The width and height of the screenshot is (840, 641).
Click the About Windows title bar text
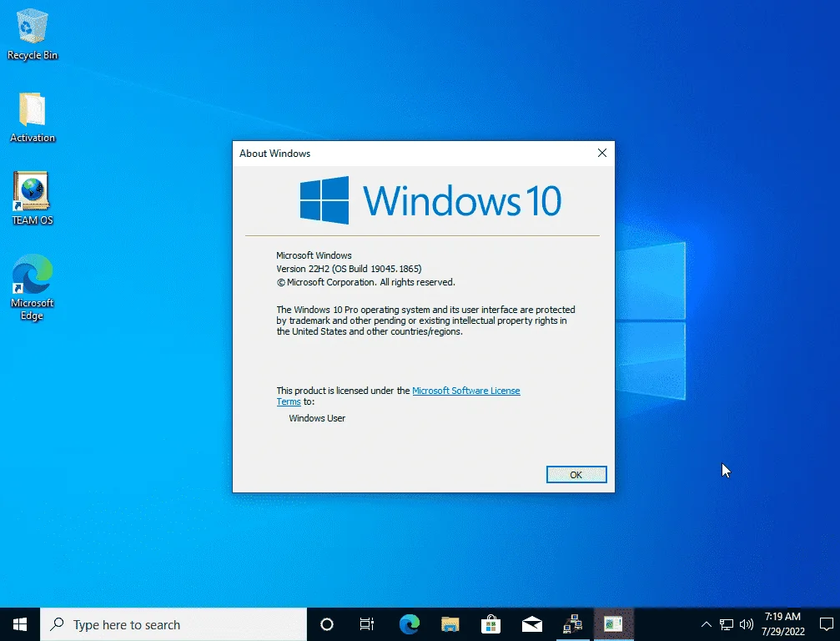274,154
